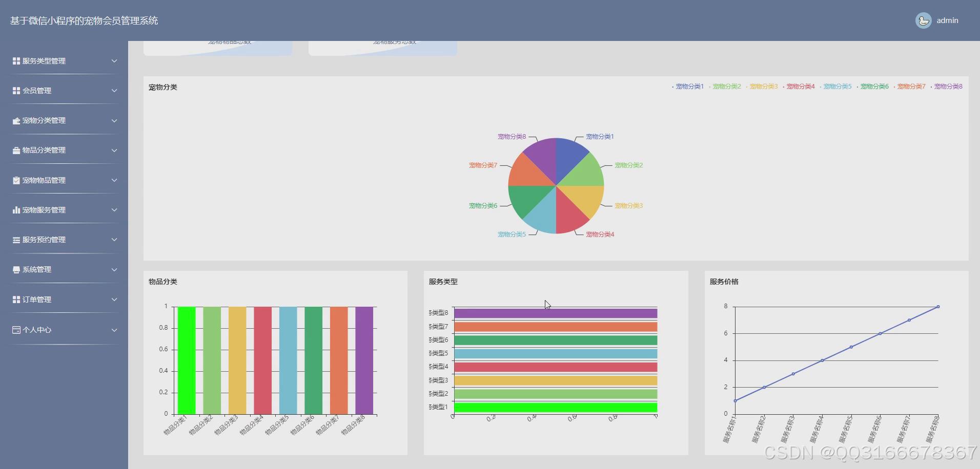Open the 会员管理 menu item
Screen dimensions: 980x469
37,91
